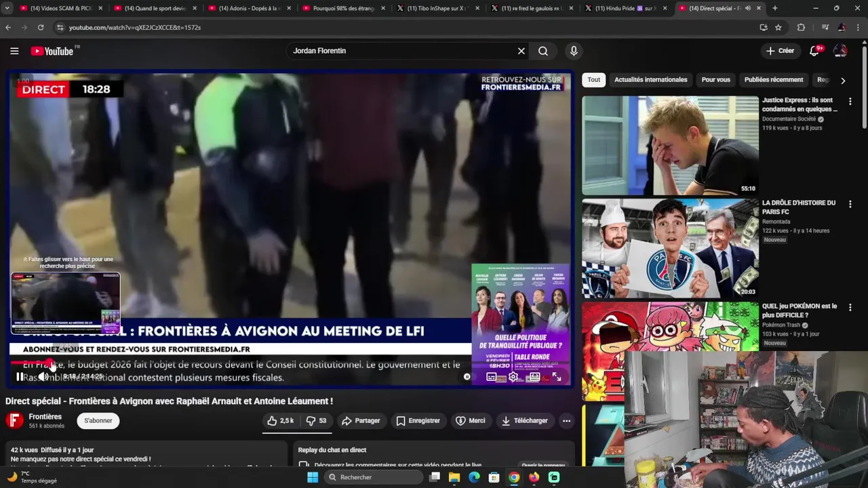868x488 pixels.
Task: Open the 'LA DRÔLE D'HISTOIRE DU PARIS FC' title
Action: point(799,207)
